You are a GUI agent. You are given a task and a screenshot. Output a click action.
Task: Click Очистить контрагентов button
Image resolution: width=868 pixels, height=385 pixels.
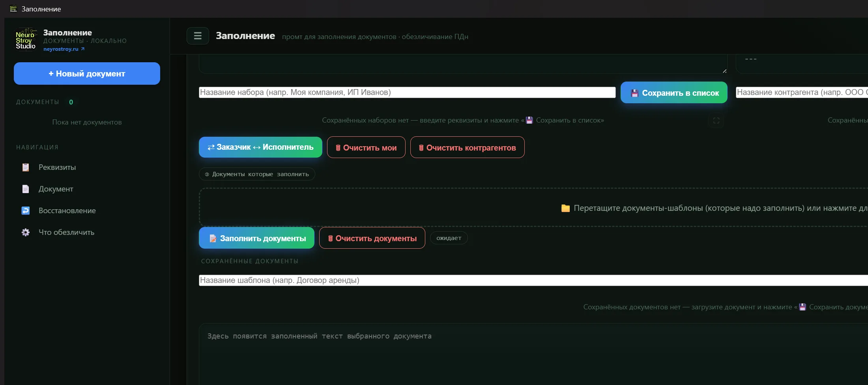pyautogui.click(x=467, y=147)
